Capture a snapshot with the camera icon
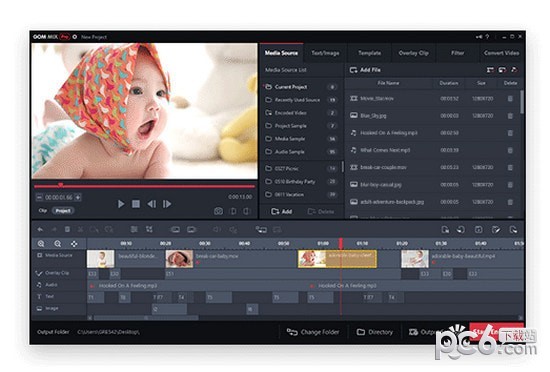Screen dimensions: 550x372 (218, 211)
